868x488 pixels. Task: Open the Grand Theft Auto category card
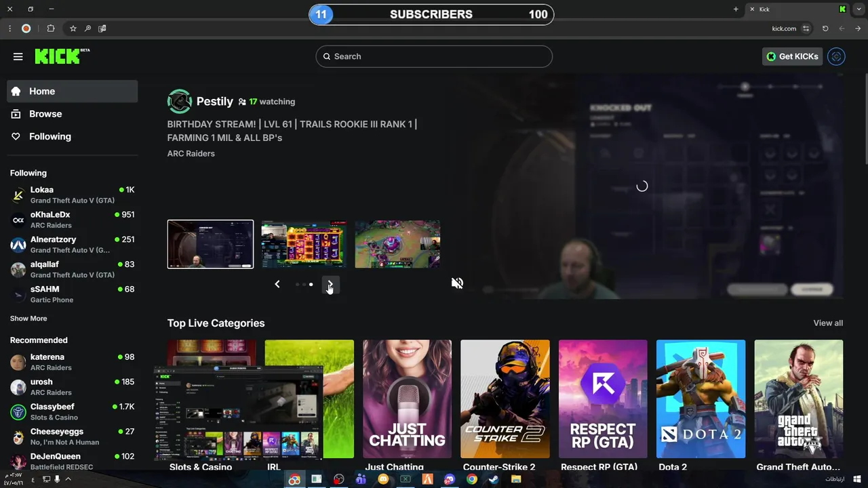coord(799,399)
